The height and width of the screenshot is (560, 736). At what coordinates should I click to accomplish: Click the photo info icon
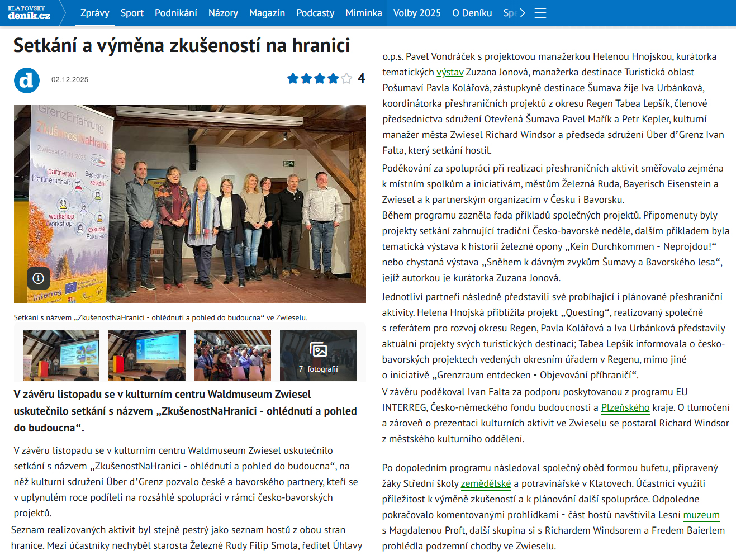pyautogui.click(x=39, y=278)
